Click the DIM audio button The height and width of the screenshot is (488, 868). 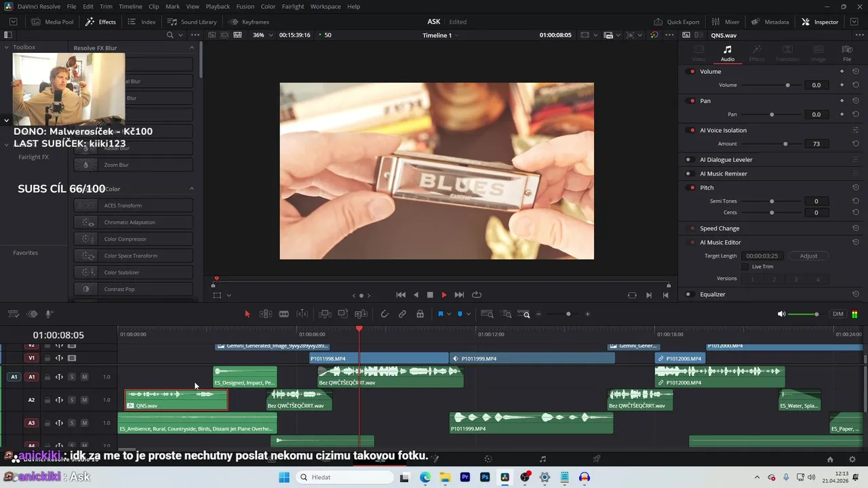(x=838, y=314)
